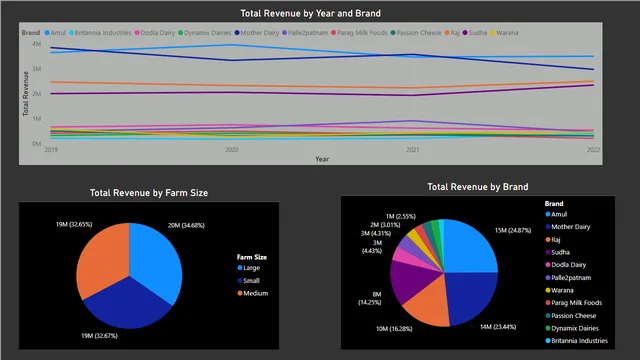The height and width of the screenshot is (360, 640).
Task: Click the Total Revenue by Farm Size title
Action: 149,193
